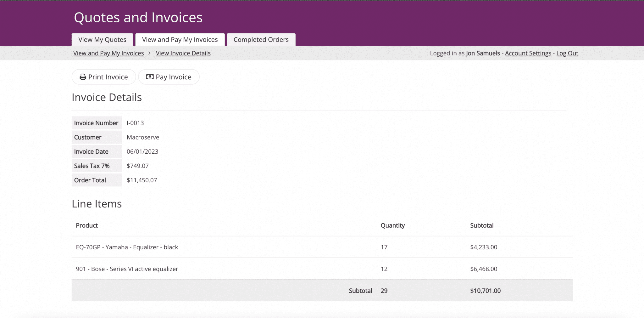The image size is (644, 318).
Task: Select the invoice number I-0013
Action: click(135, 123)
